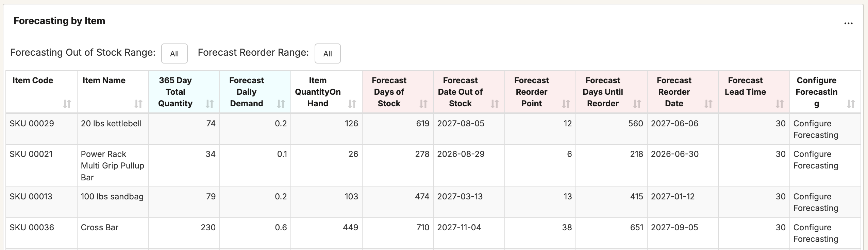
Task: Sort by Forecast Reorder Point icon
Action: click(x=566, y=104)
